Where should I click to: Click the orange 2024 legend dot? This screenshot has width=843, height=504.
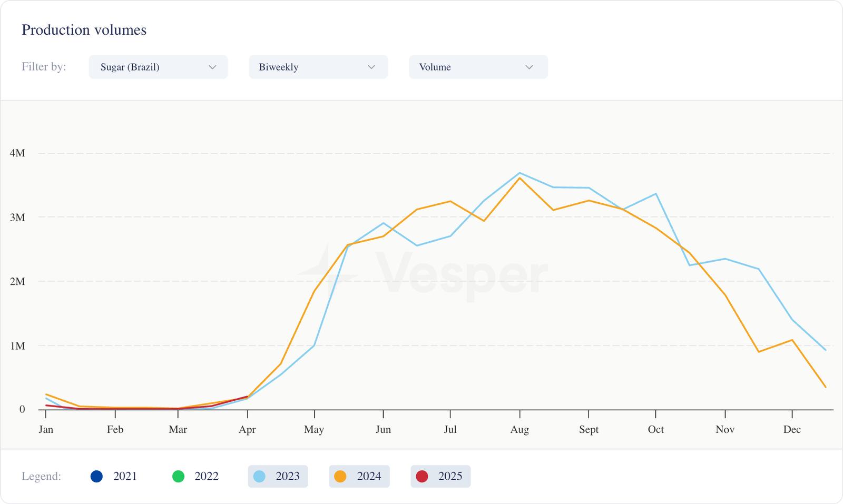340,476
